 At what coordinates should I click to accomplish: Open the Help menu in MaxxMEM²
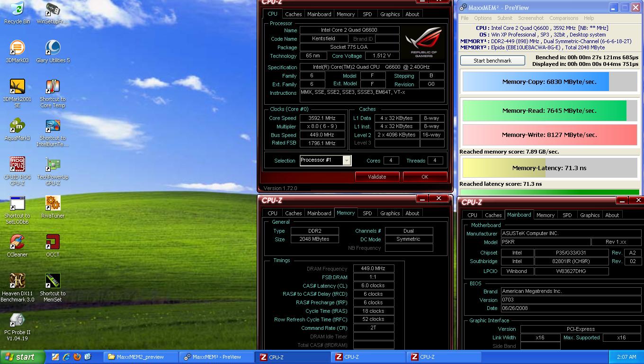coord(589,18)
